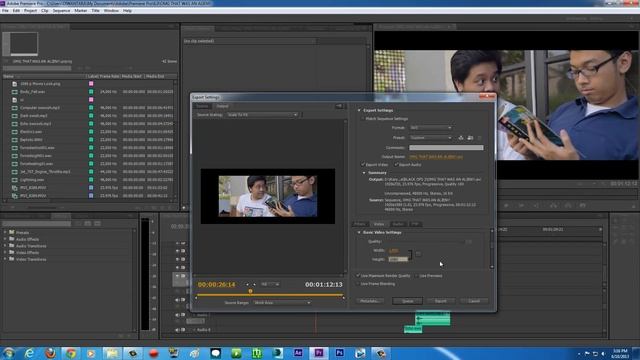Click the video settings vertical scrollbar
640x360 pixels.
(492, 248)
